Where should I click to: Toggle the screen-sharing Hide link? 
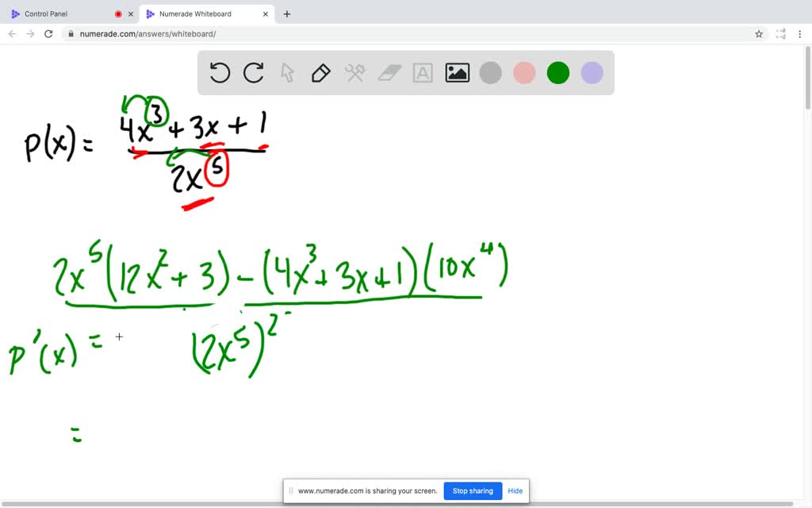[515, 491]
